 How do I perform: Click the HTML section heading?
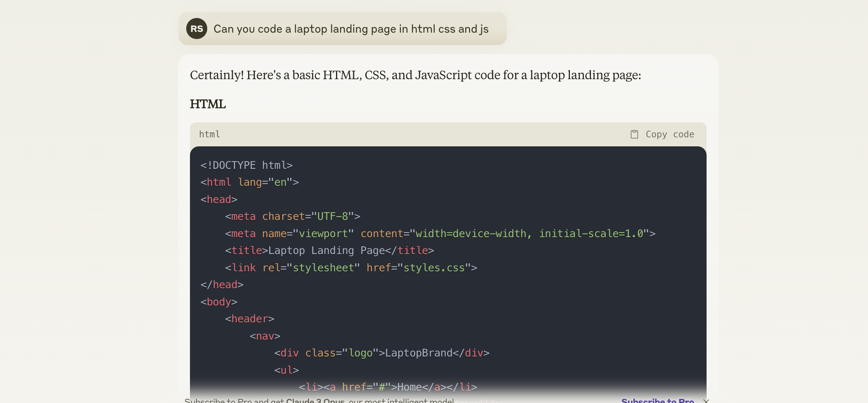click(208, 104)
